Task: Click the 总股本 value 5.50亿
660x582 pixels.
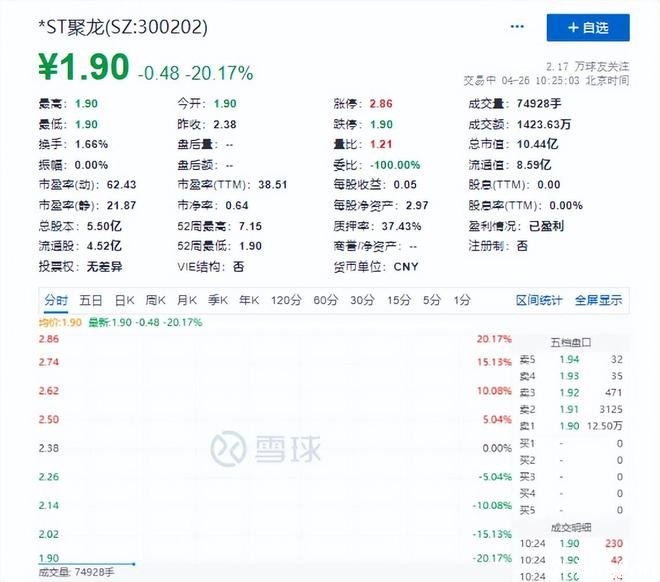Action: tap(104, 226)
